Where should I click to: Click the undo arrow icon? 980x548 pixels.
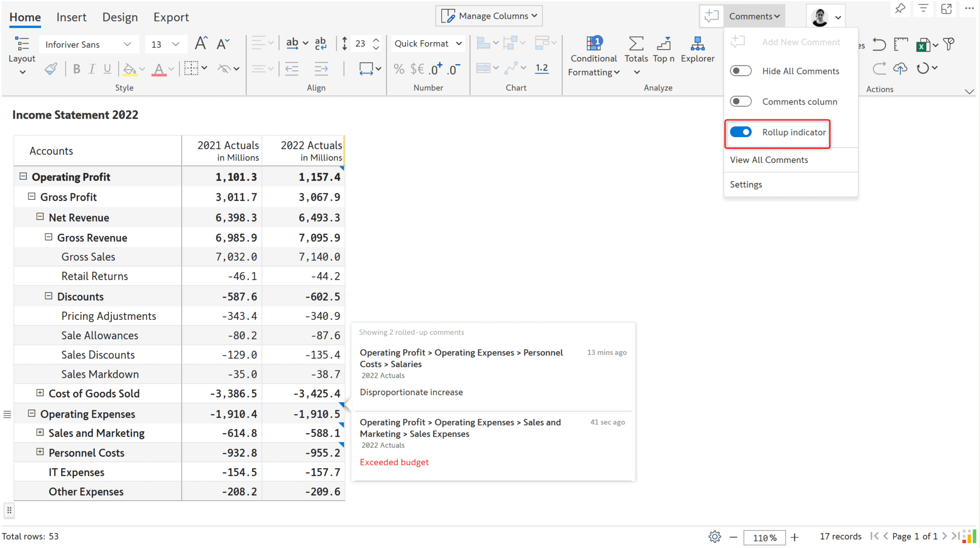click(880, 44)
